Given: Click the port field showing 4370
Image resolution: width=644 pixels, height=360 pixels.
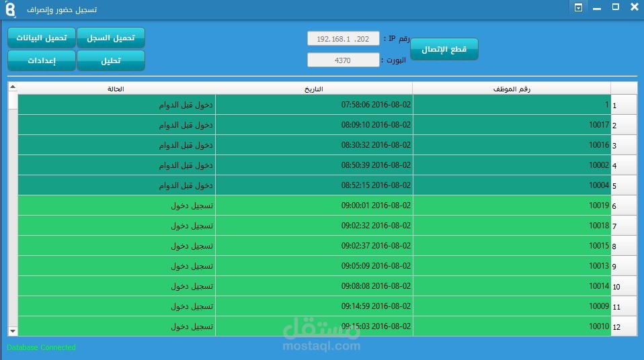Looking at the screenshot, I should [x=343, y=60].
